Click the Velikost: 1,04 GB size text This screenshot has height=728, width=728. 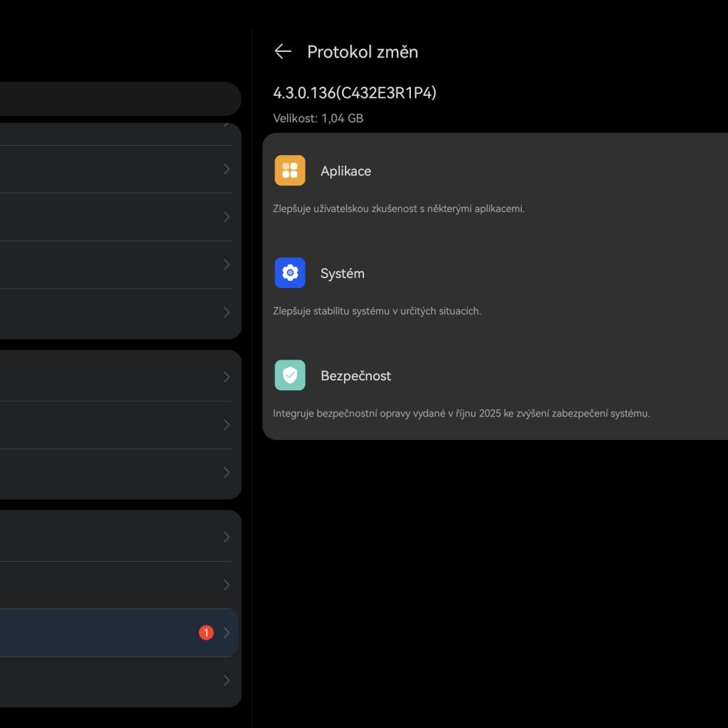(318, 118)
